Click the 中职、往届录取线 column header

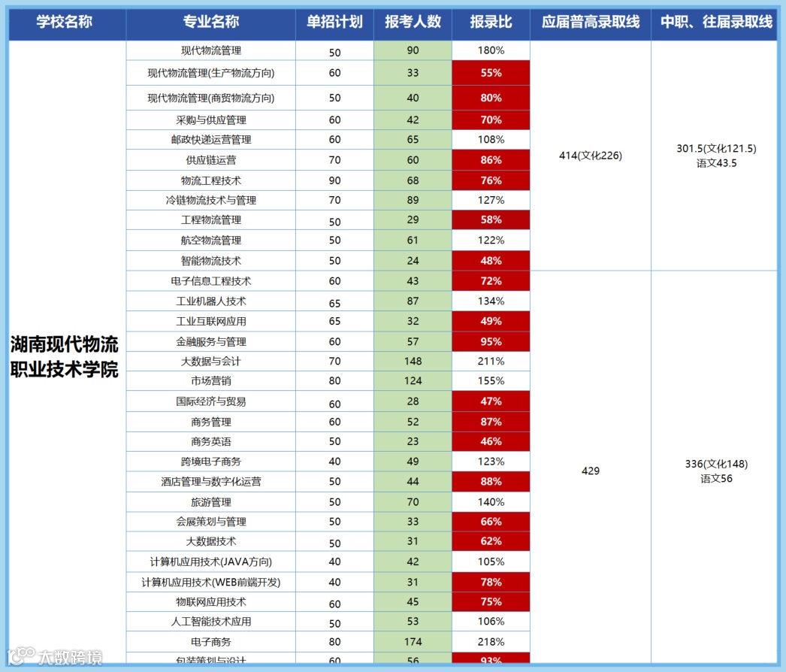point(716,23)
